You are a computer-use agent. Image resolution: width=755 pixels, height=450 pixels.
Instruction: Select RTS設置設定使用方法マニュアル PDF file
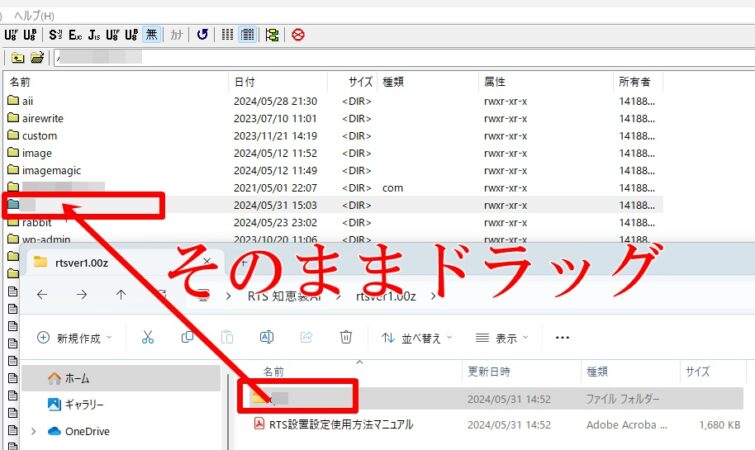[340, 424]
